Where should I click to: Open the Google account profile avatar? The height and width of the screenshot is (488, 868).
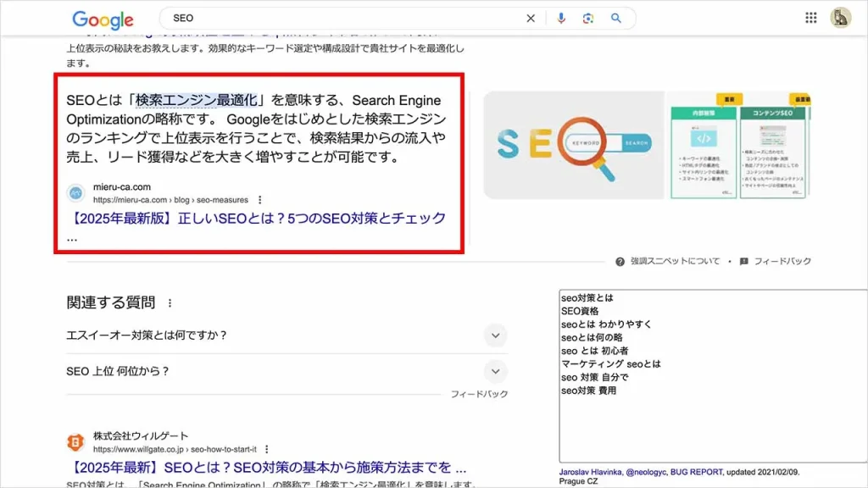(x=840, y=18)
